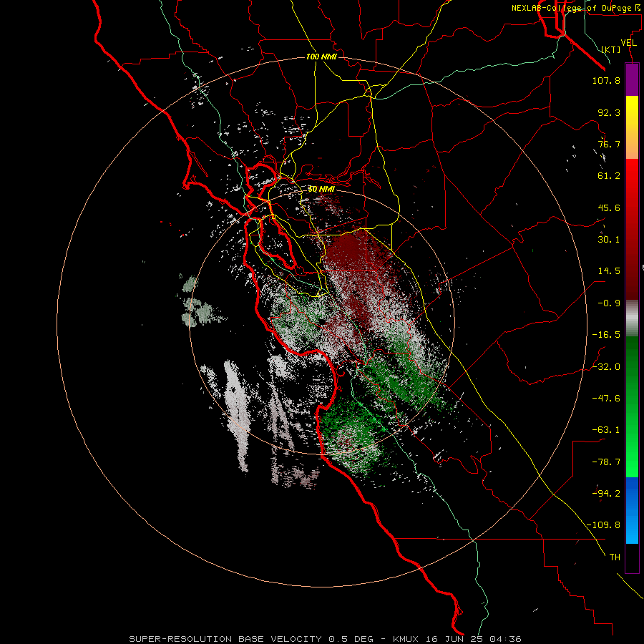Click the KMUX station identifier in caption
The width and height of the screenshot is (644, 644).
[406, 639]
